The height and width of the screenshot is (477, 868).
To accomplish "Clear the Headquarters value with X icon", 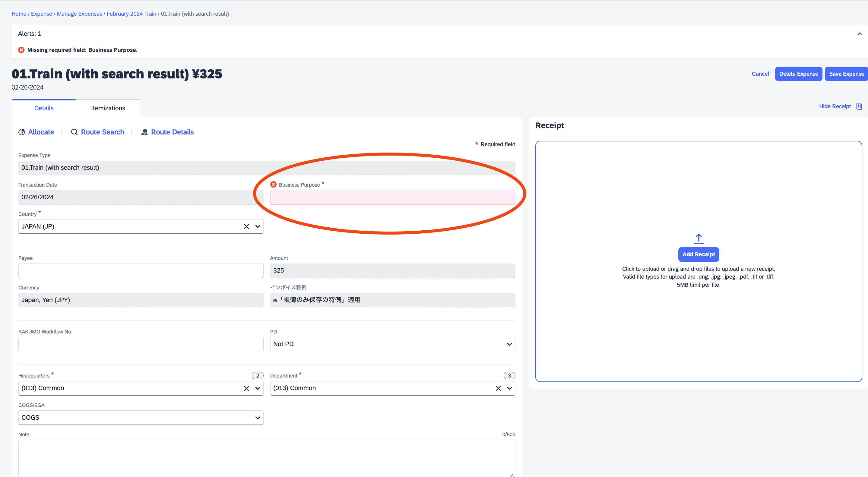I will click(246, 388).
